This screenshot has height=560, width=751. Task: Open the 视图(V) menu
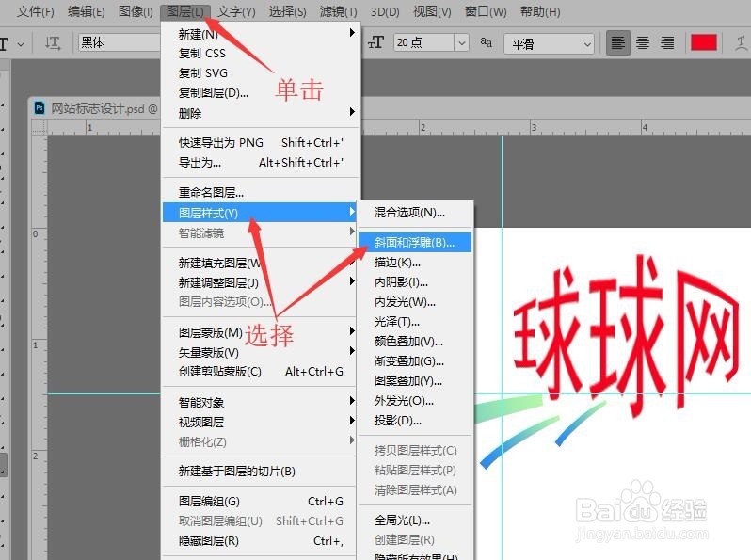tap(432, 11)
